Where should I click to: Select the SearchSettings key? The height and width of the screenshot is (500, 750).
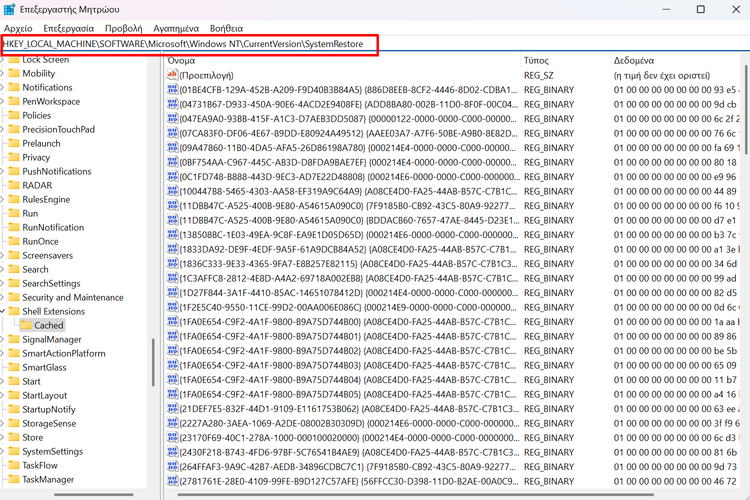(51, 283)
